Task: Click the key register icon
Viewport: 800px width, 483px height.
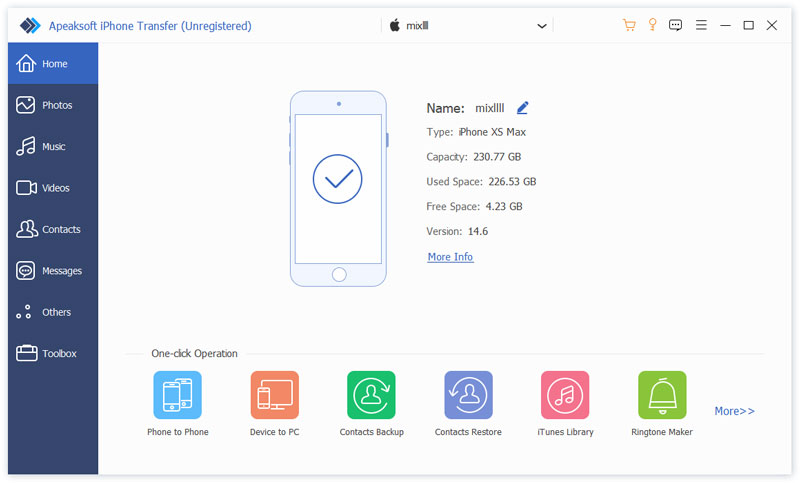Action: pos(652,24)
